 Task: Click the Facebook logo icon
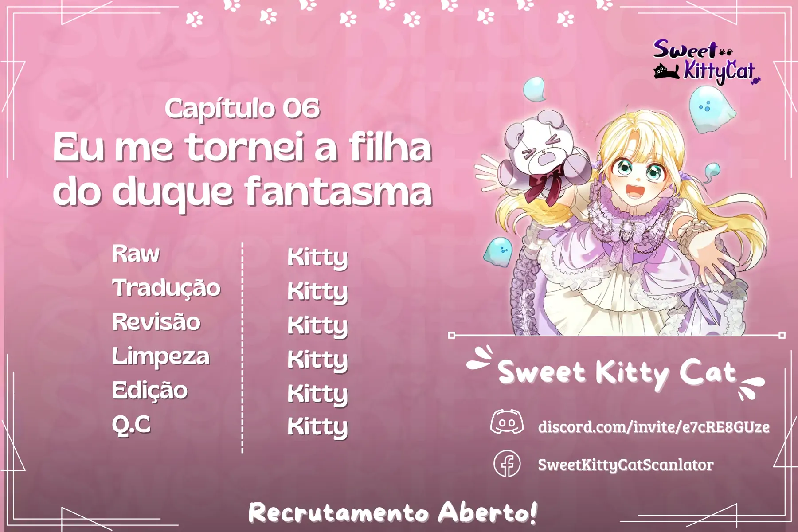tap(507, 464)
